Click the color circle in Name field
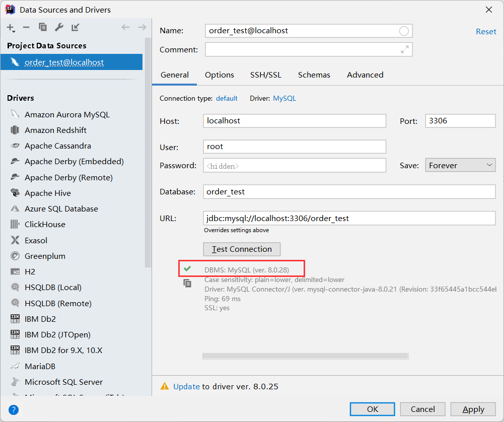 pos(404,31)
